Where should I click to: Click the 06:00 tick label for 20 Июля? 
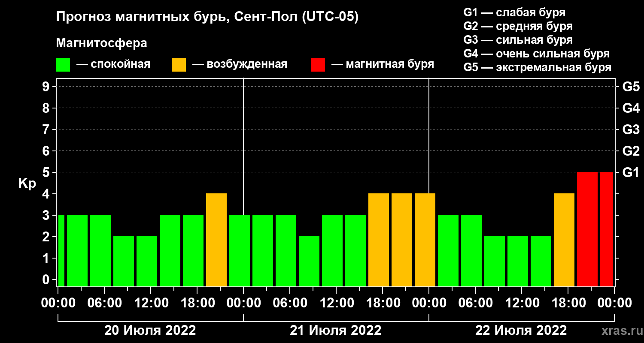104,303
